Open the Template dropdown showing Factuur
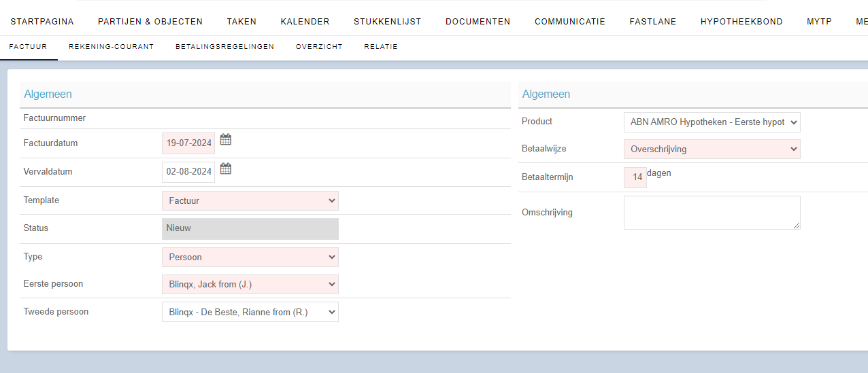This screenshot has height=373, width=868. [x=250, y=200]
